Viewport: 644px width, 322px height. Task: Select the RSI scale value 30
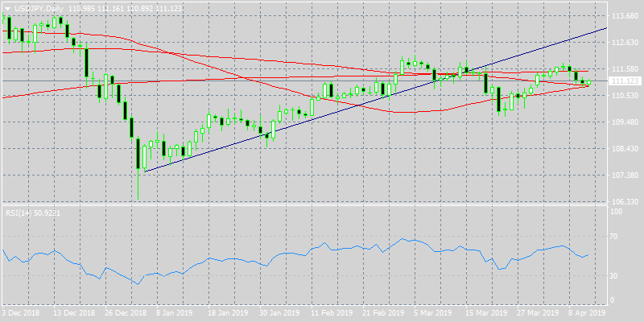point(615,275)
